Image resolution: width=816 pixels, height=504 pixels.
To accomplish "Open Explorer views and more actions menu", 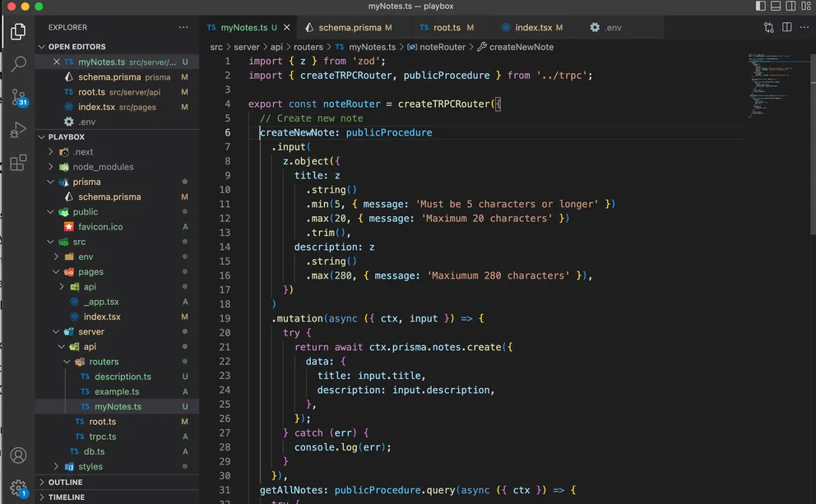I will [183, 27].
